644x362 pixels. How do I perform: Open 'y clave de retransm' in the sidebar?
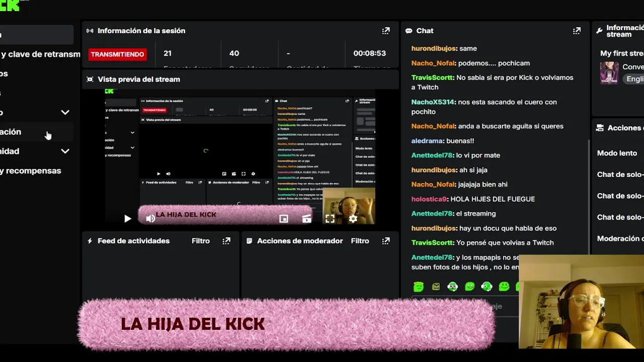point(40,54)
